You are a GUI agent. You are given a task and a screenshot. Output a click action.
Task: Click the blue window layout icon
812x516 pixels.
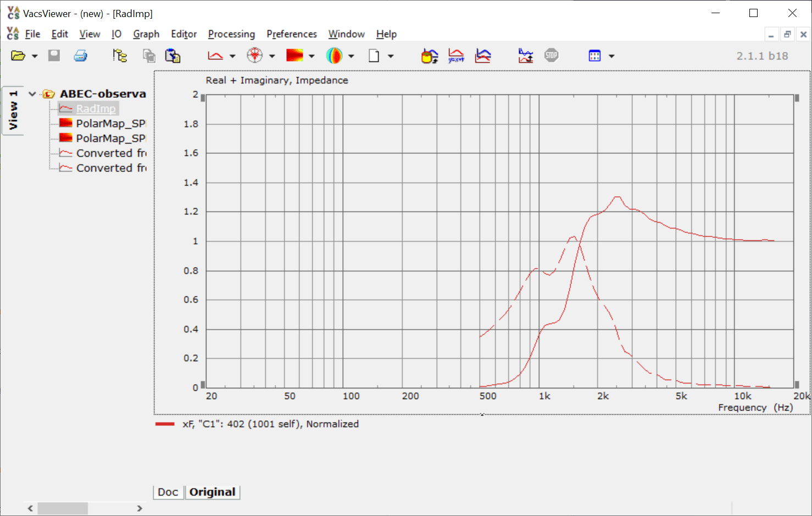(x=594, y=56)
